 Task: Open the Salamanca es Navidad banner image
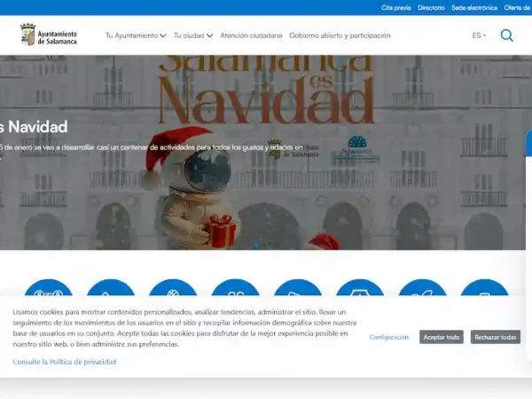[262, 153]
